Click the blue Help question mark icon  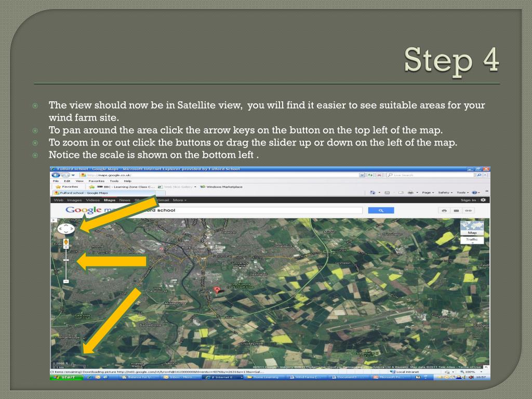pyautogui.click(x=475, y=192)
